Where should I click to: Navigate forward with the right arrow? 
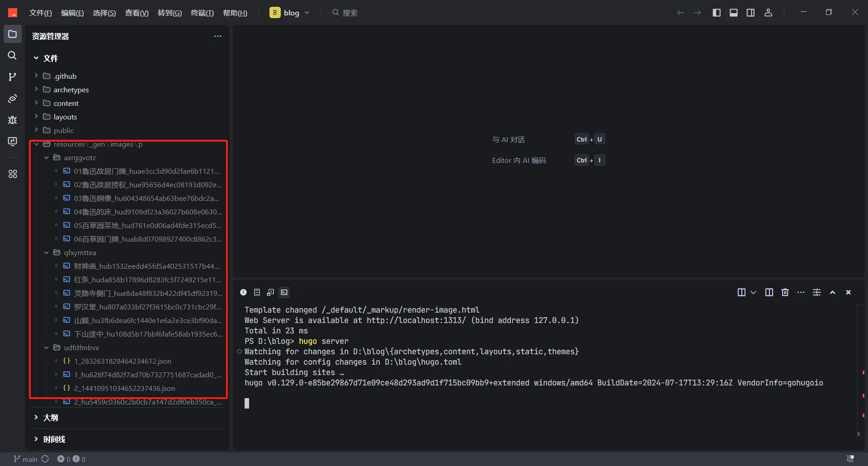click(x=698, y=13)
